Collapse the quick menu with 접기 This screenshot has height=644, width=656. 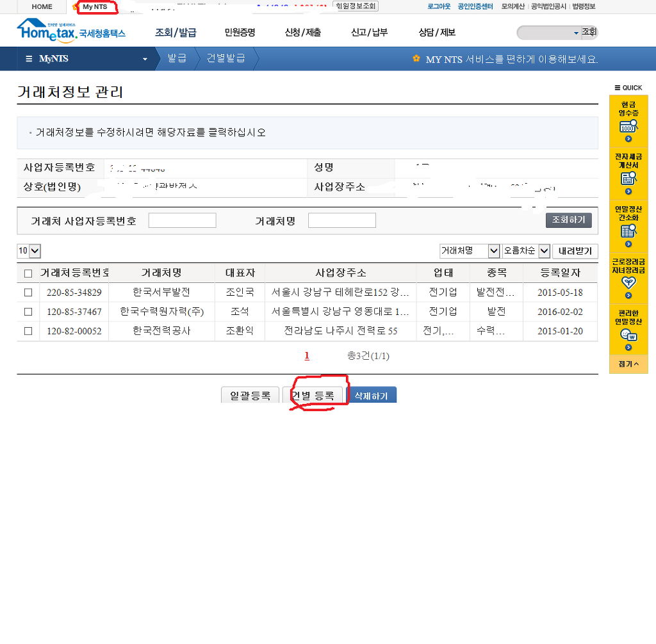click(x=628, y=364)
